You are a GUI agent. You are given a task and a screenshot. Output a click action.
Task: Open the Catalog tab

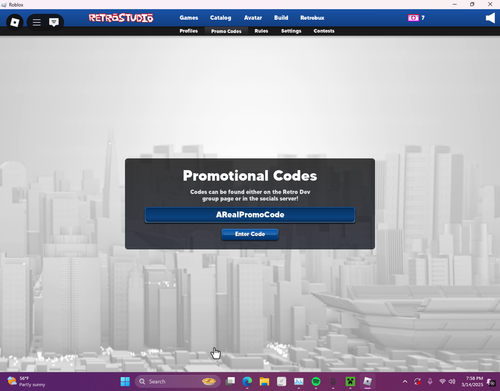[220, 18]
